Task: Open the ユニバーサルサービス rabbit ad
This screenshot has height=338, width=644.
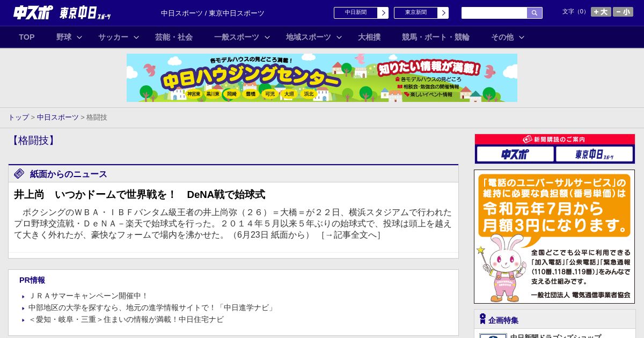Action: (x=554, y=237)
